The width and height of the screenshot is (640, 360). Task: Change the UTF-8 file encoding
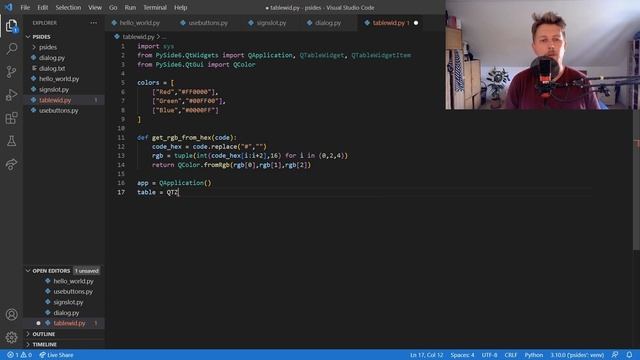489,355
